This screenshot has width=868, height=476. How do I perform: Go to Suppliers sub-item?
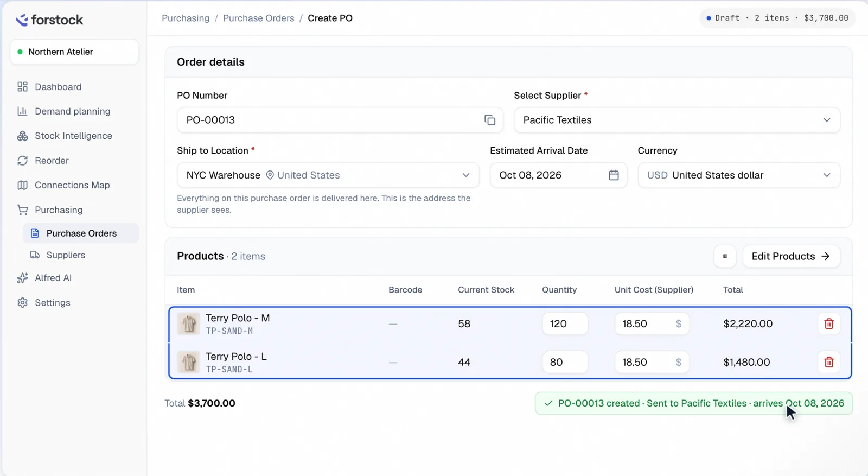click(x=81, y=255)
